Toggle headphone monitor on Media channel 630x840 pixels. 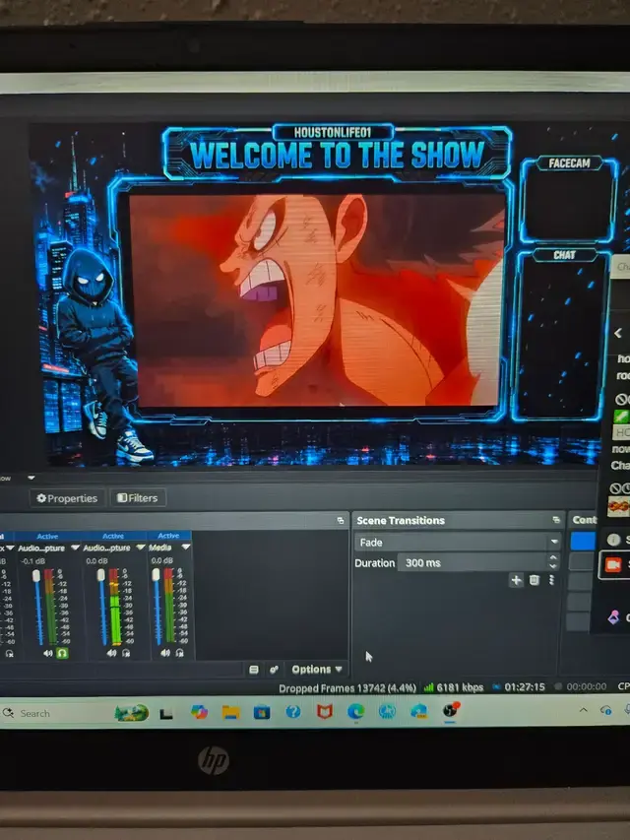coord(179,653)
